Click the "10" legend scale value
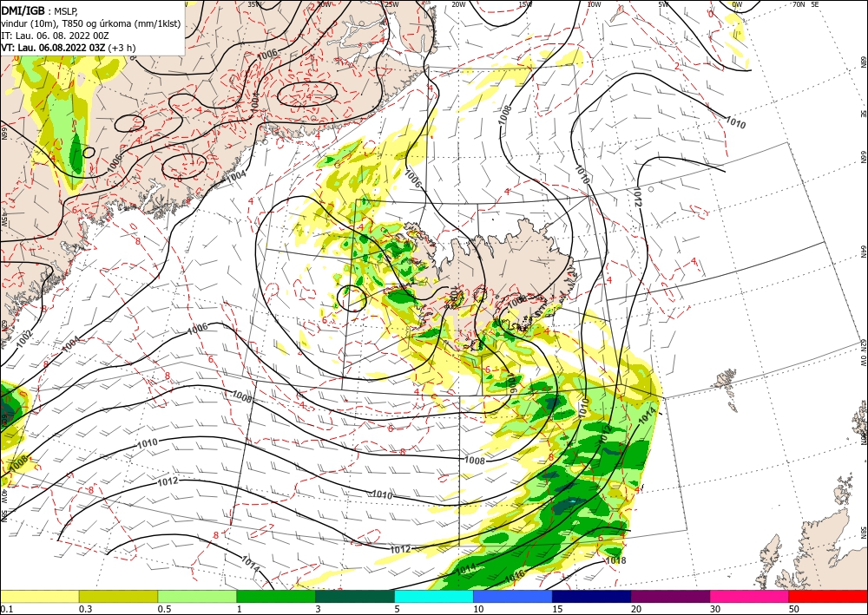Image resolution: width=868 pixels, height=615 pixels. (x=478, y=609)
